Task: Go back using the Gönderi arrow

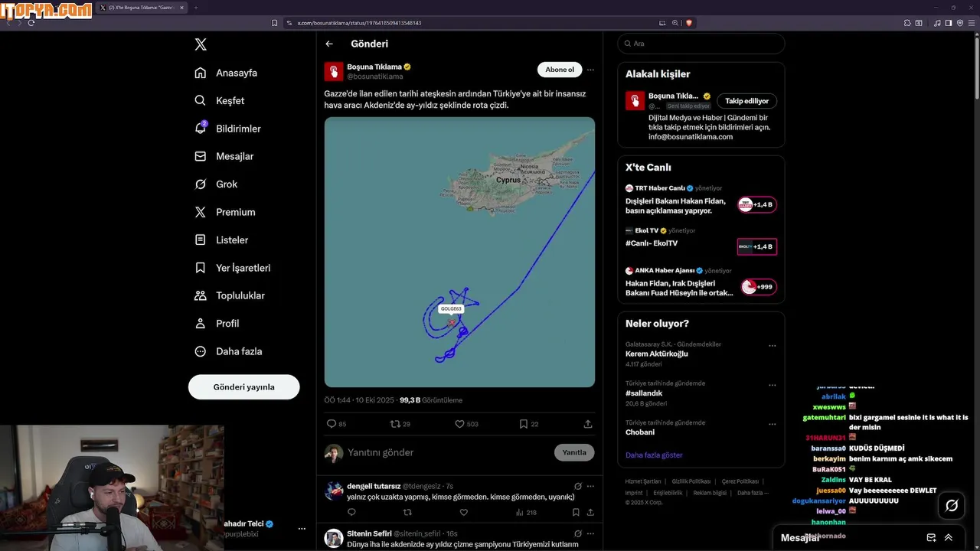Action: click(x=329, y=44)
